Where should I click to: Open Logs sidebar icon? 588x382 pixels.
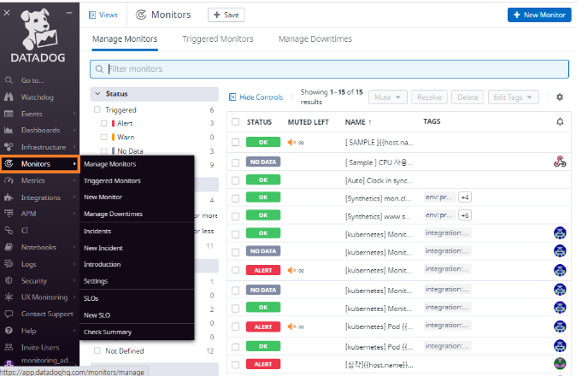point(9,264)
